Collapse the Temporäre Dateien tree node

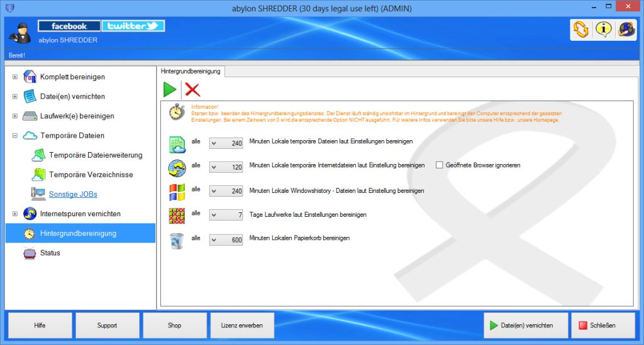tap(15, 135)
